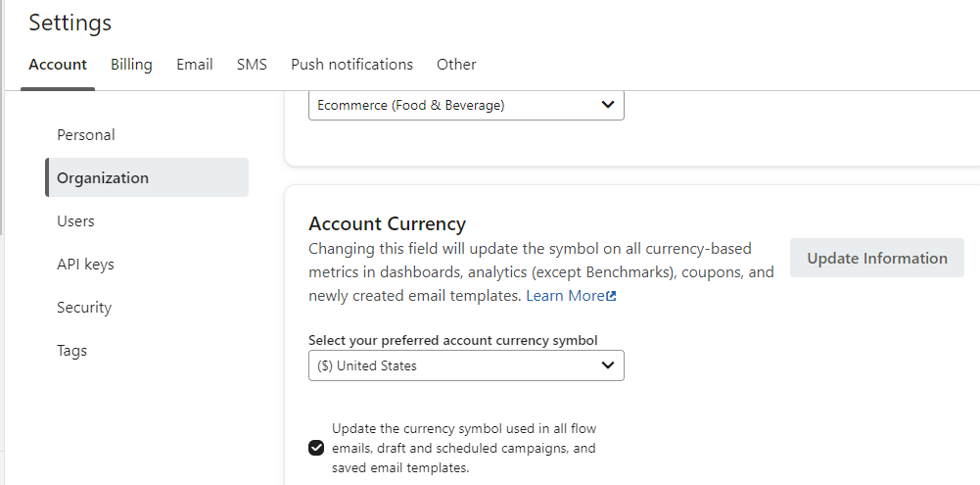The image size is (980, 485).
Task: Open the Ecommerce (Food & Beverage) dropdown
Action: (466, 105)
